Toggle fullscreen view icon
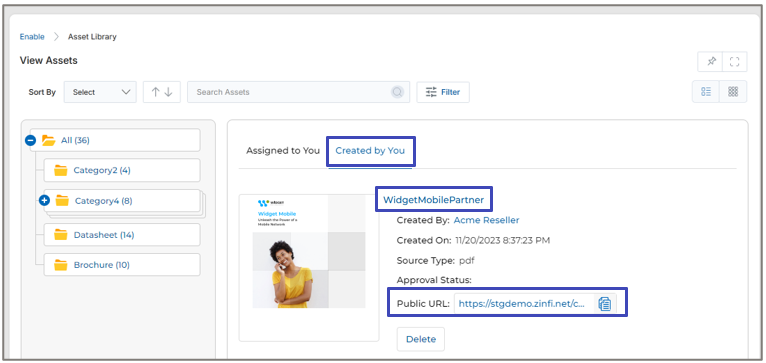Viewport: 766px width, 363px height. pyautogui.click(x=734, y=62)
